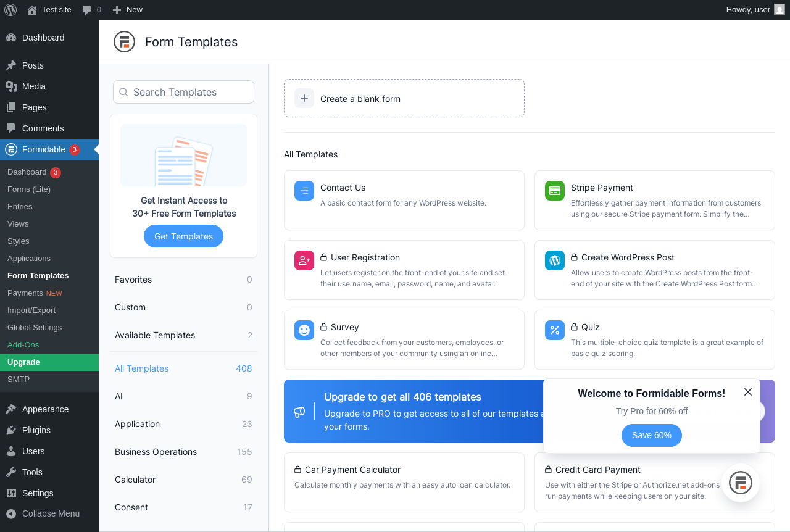
Task: Click the user avatar in admin bar
Action: [x=780, y=10]
